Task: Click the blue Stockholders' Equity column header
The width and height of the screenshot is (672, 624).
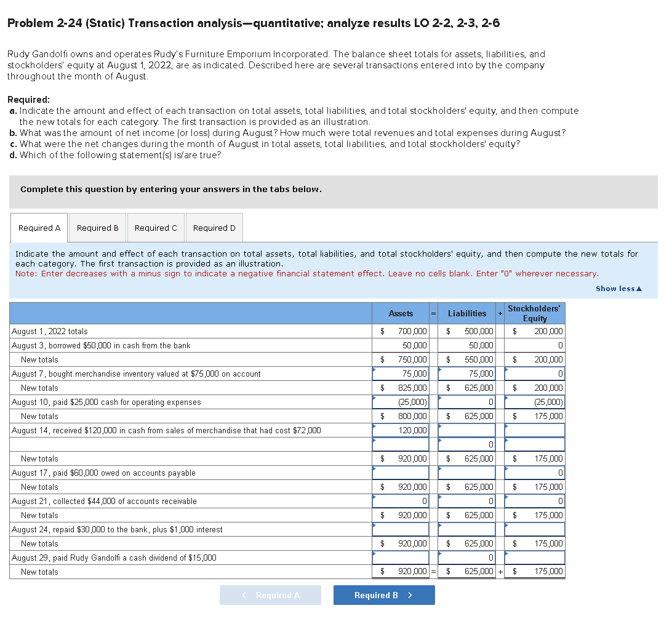Action: [x=534, y=313]
